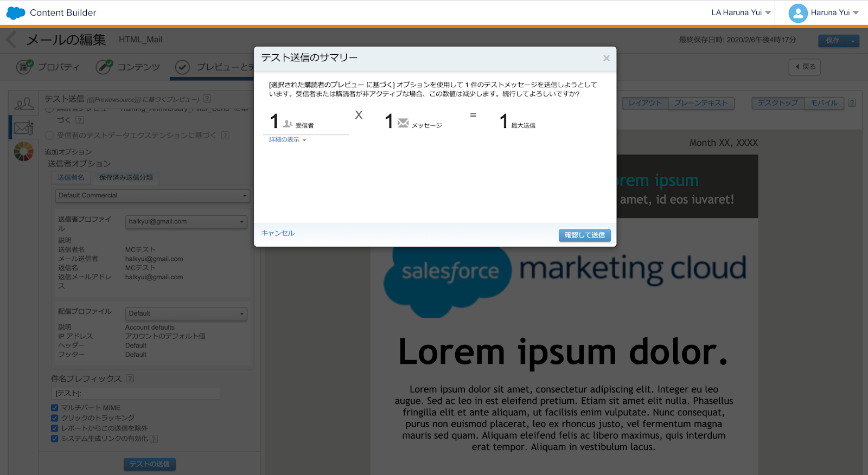Click the 受信者 person icon in the summary
The width and height of the screenshot is (868, 475).
288,124
